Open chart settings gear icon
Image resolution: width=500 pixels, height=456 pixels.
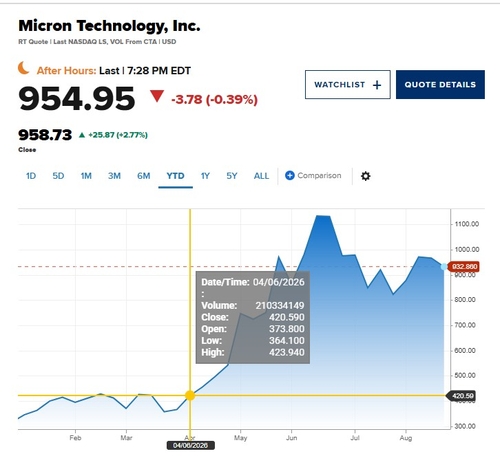(x=365, y=176)
